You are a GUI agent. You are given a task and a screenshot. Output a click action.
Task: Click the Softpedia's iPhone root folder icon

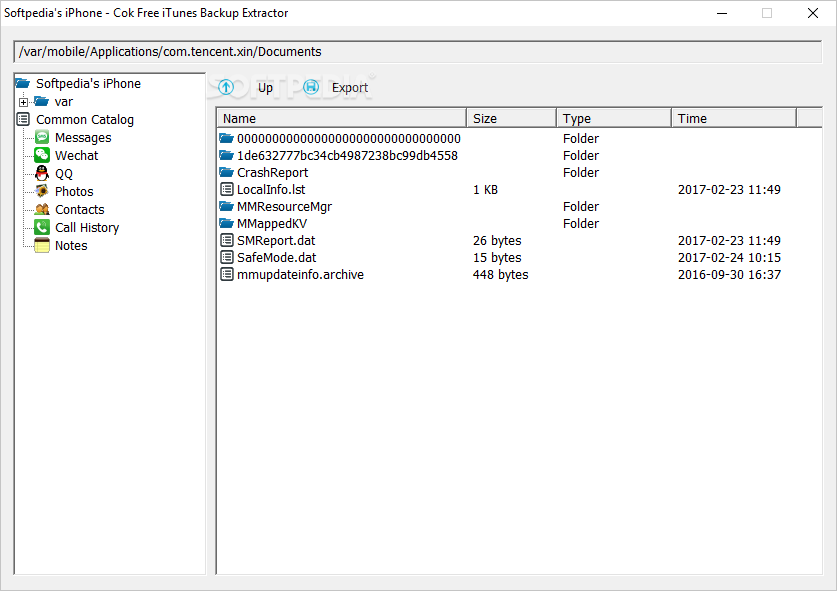23,83
